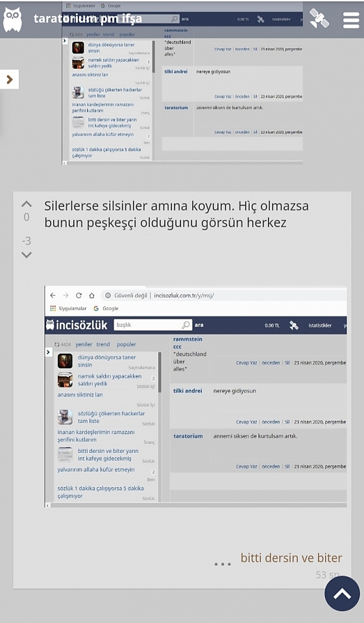Select the trend tab in embedded screenshot
This screenshot has width=364, height=623.
coord(103,345)
